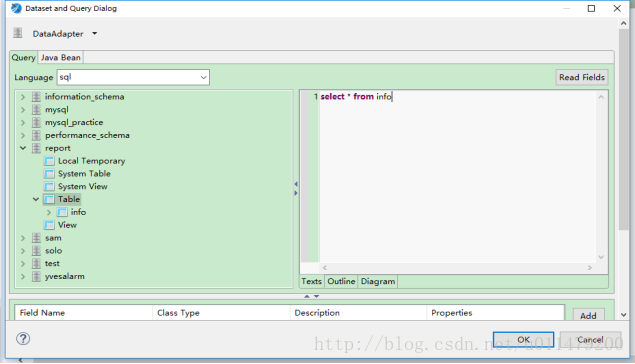The image size is (635, 364).
Task: Expand the performance_schema node
Action: (x=23, y=135)
